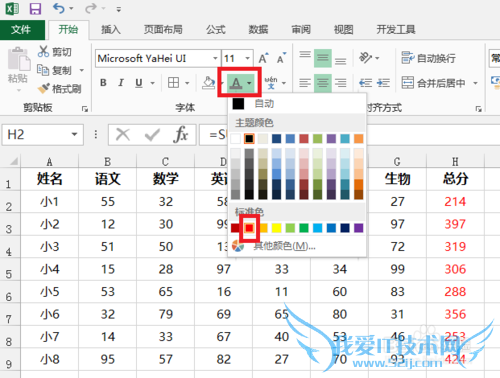This screenshot has width=500, height=378.
Task: Click the 复制 copy button
Action: tap(54, 70)
